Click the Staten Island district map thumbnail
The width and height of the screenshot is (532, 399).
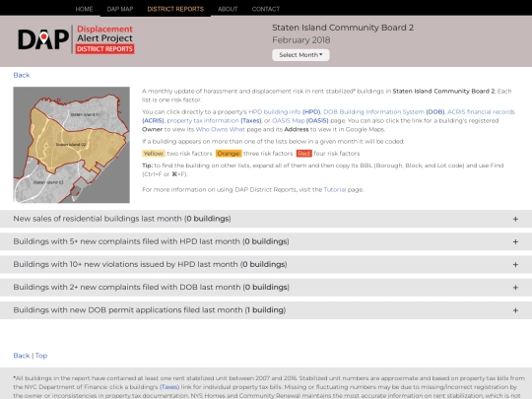point(71,145)
